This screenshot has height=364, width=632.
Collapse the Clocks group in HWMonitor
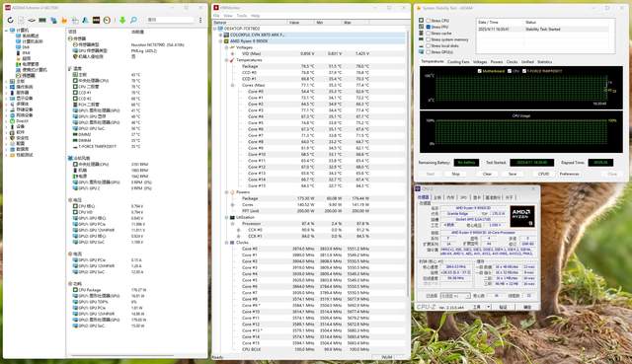[226, 243]
